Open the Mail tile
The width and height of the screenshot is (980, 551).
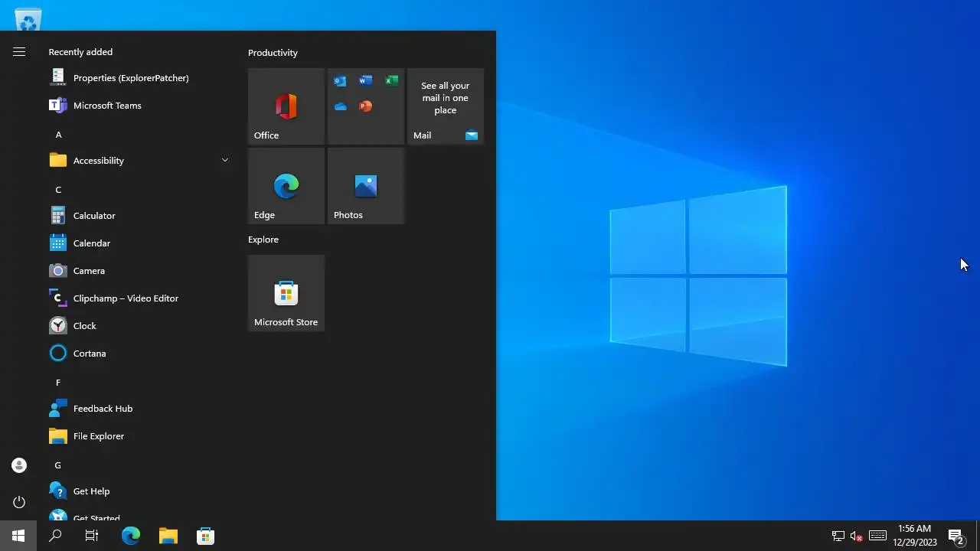coord(446,106)
